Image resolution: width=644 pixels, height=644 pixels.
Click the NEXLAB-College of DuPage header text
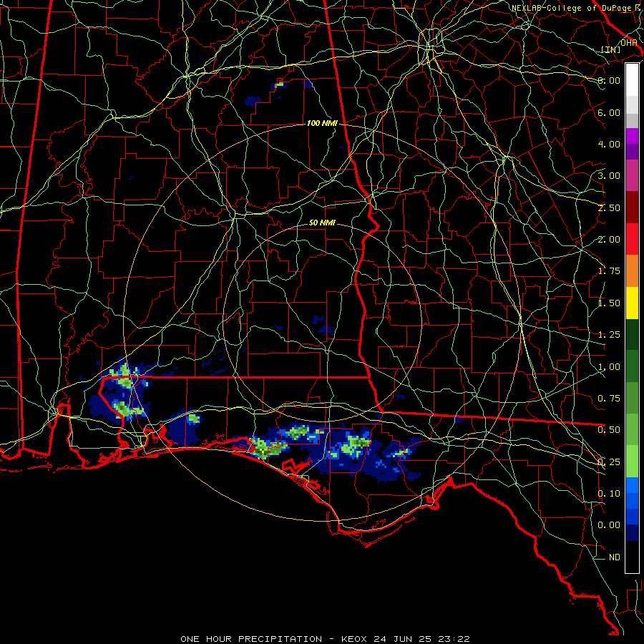[575, 8]
